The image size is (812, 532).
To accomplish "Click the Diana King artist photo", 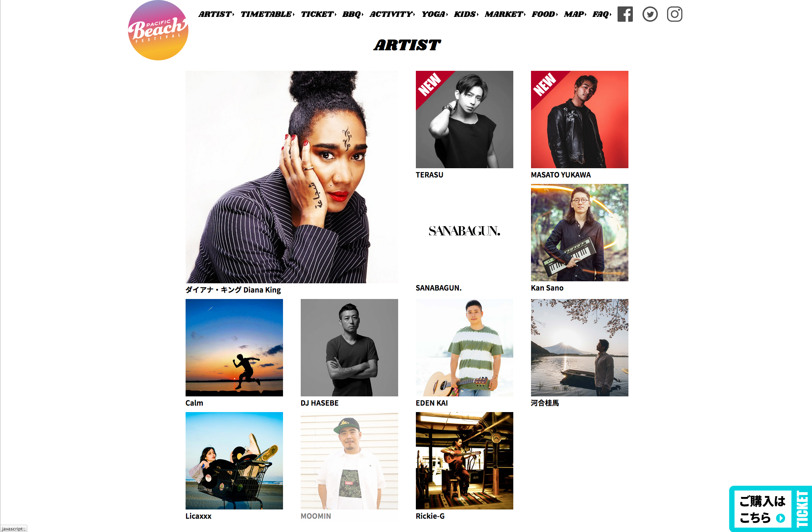I will 292,177.
